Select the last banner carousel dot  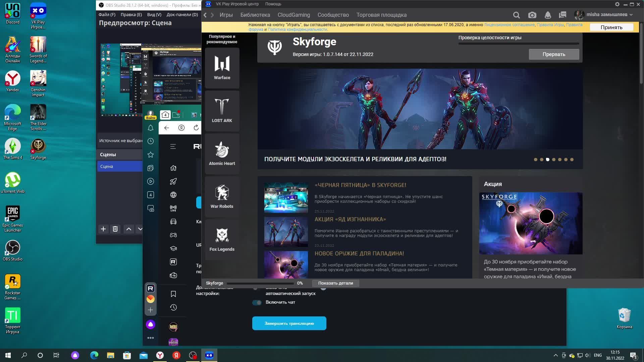[x=572, y=160]
